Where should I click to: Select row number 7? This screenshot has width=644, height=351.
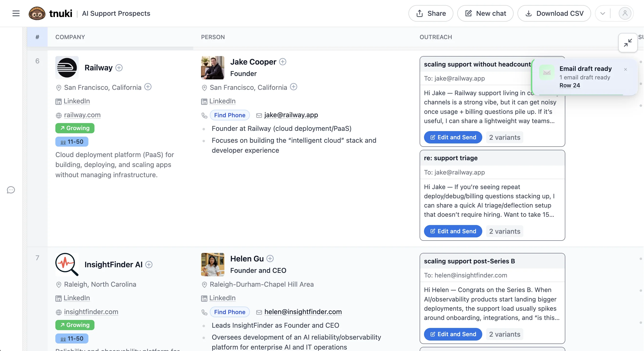point(37,258)
